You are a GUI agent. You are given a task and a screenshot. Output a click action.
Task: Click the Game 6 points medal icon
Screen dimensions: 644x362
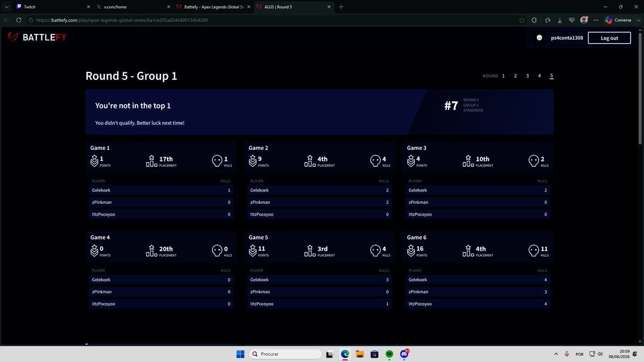coord(411,250)
